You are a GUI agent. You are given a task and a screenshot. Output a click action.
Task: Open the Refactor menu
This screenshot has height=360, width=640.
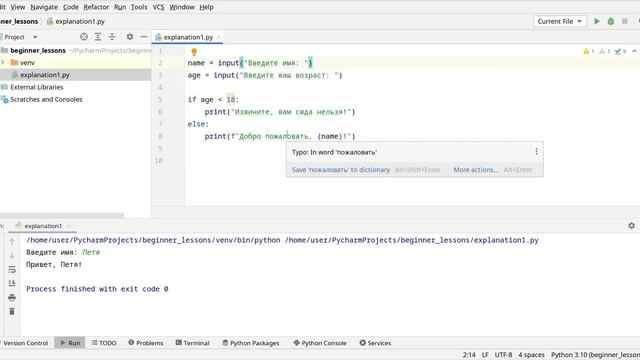click(96, 7)
